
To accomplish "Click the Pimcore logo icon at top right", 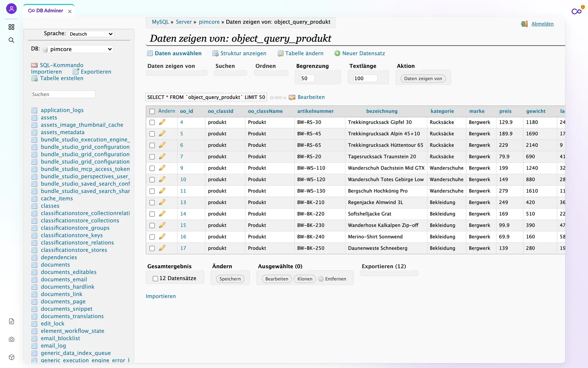I will click(x=577, y=11).
